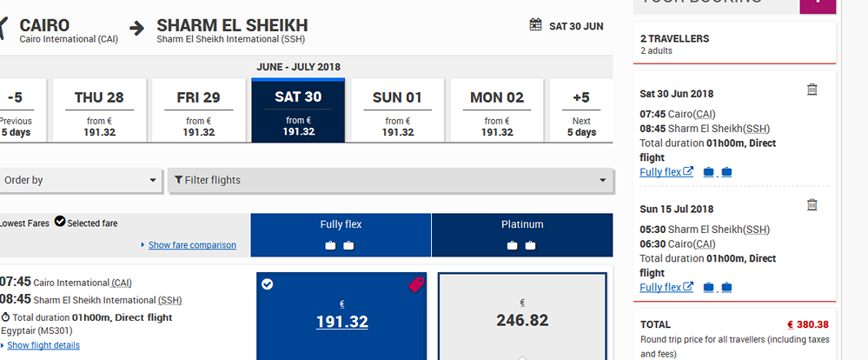Remove the Sun 15 Jul return flight
The image size is (868, 360).
tap(812, 204)
